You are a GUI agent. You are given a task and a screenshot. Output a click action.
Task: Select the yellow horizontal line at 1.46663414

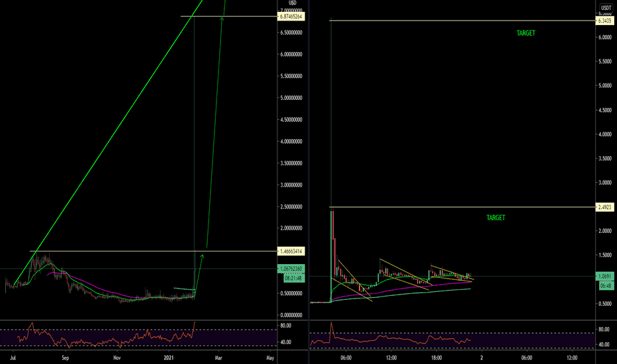[154, 251]
